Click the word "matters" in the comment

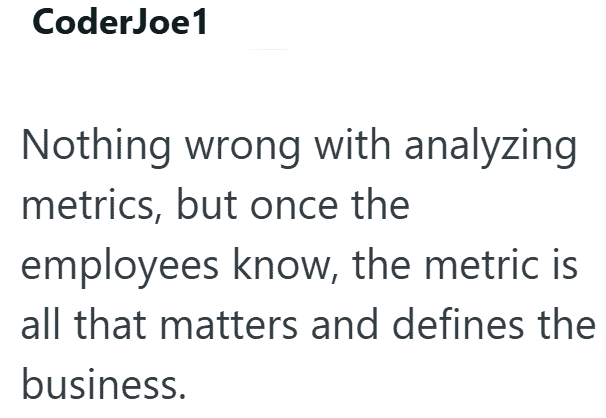pyautogui.click(x=228, y=326)
